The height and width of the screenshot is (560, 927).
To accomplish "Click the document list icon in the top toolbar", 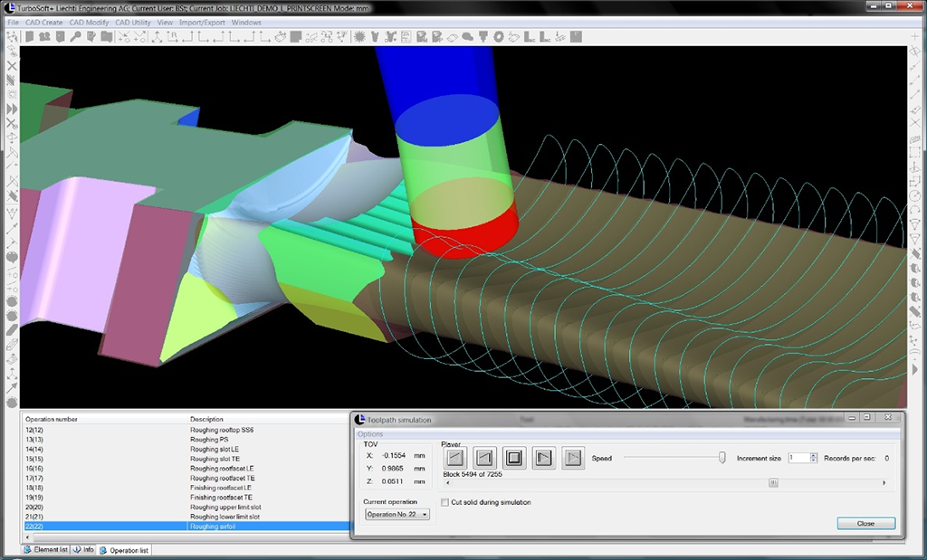I will [406, 36].
